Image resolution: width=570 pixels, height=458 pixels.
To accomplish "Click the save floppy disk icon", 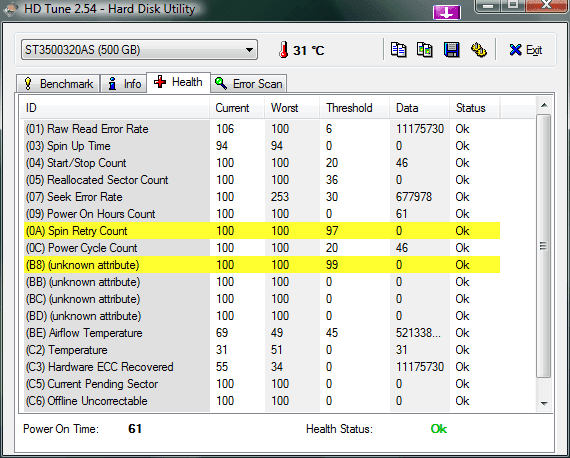I will coord(451,50).
